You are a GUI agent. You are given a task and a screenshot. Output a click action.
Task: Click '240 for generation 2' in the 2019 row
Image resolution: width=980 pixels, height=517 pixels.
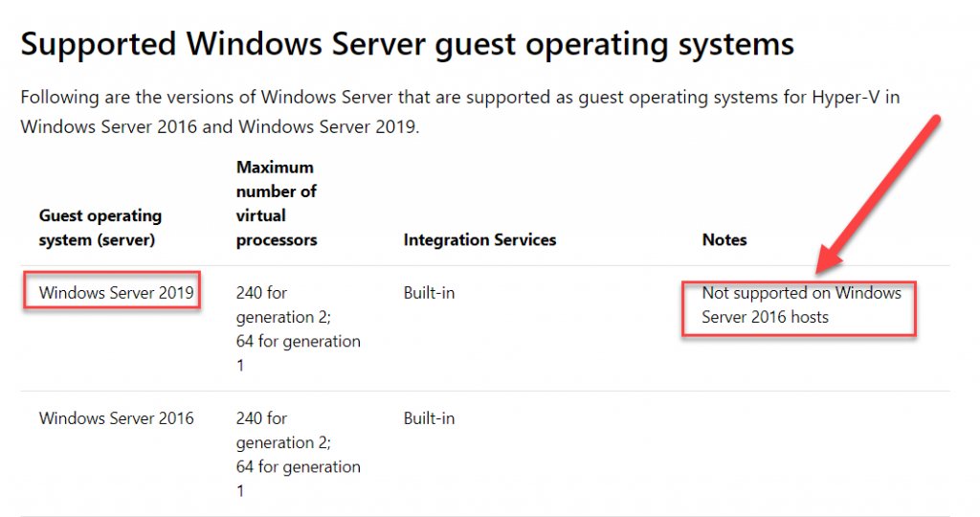pos(283,305)
